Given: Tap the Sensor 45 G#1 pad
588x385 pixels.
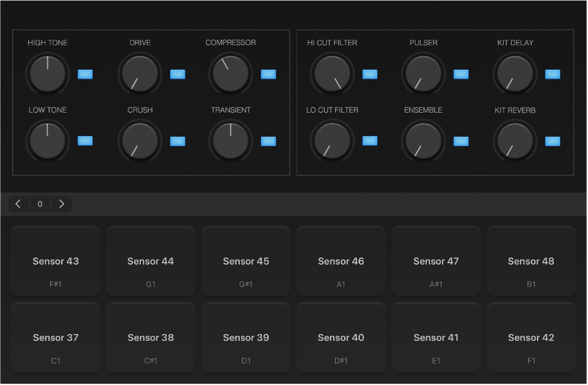Looking at the screenshot, I should coord(246,262).
